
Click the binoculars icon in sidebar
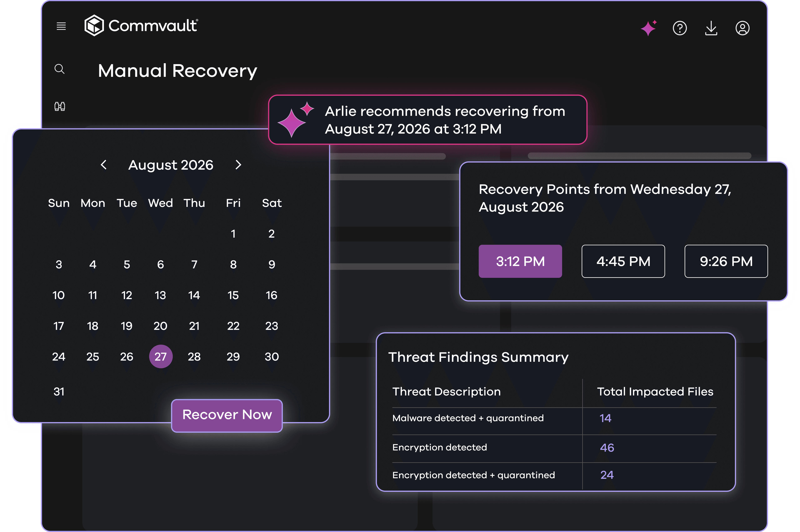pyautogui.click(x=60, y=107)
